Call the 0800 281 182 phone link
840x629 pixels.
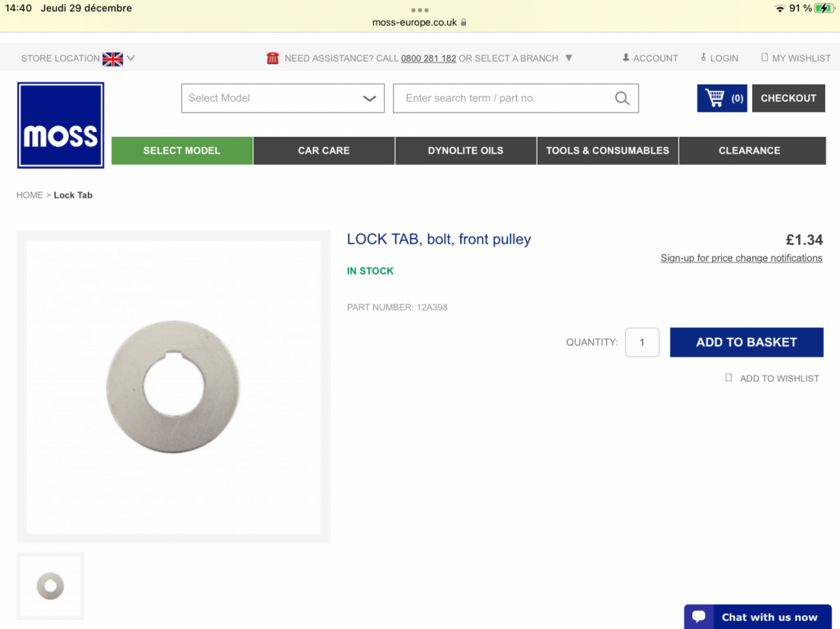tap(428, 58)
